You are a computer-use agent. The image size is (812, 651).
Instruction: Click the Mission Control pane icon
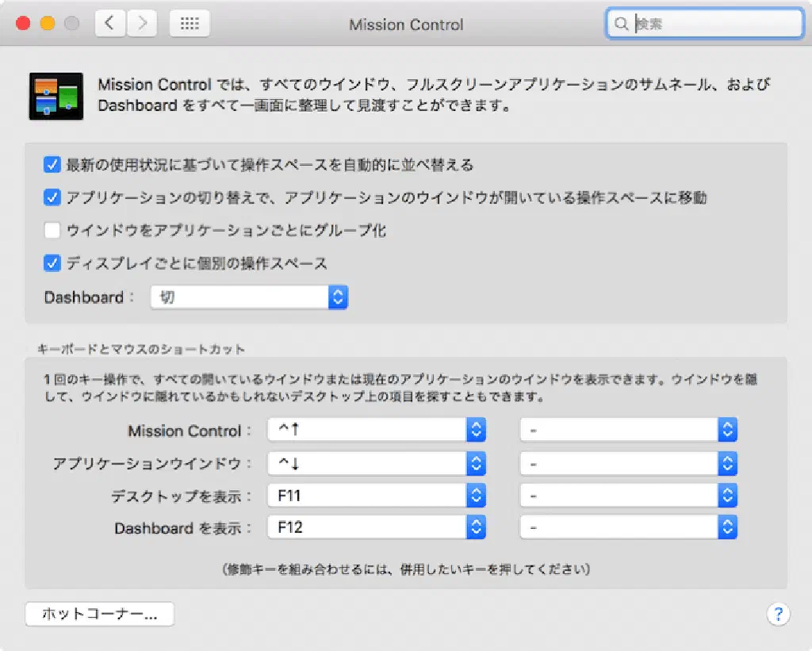56,96
